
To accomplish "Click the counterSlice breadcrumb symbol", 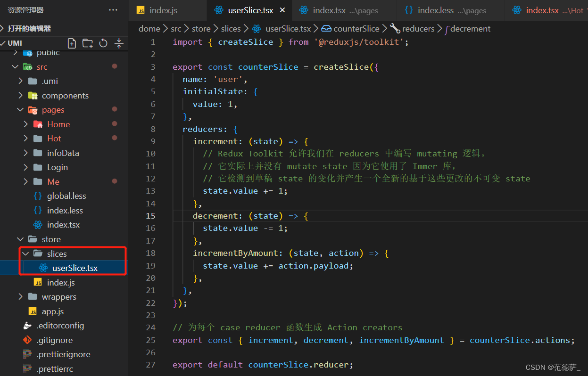I will (351, 29).
